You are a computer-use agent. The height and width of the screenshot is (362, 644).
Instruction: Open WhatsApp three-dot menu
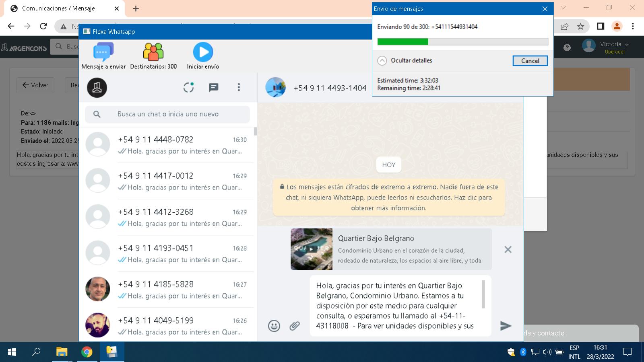point(239,87)
